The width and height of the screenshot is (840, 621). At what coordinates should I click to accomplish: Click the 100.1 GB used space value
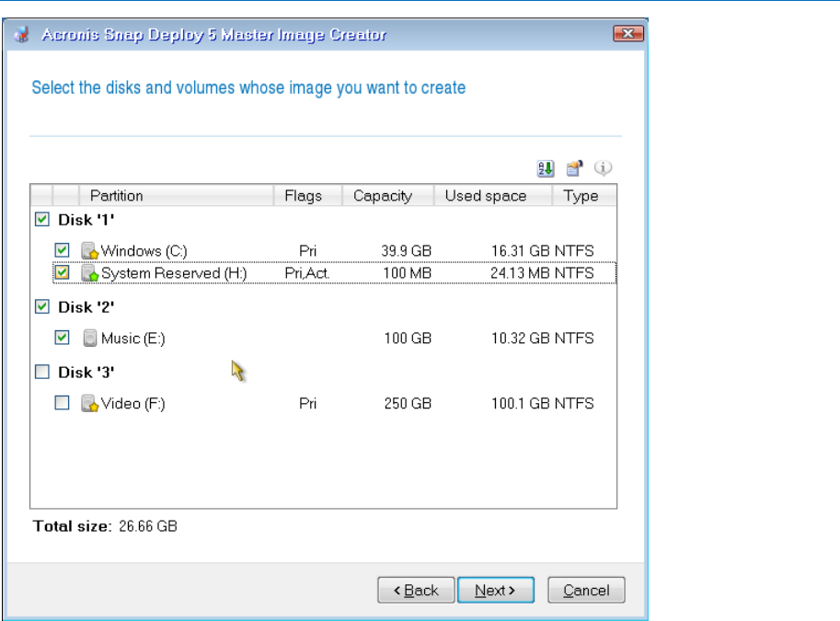click(x=520, y=404)
